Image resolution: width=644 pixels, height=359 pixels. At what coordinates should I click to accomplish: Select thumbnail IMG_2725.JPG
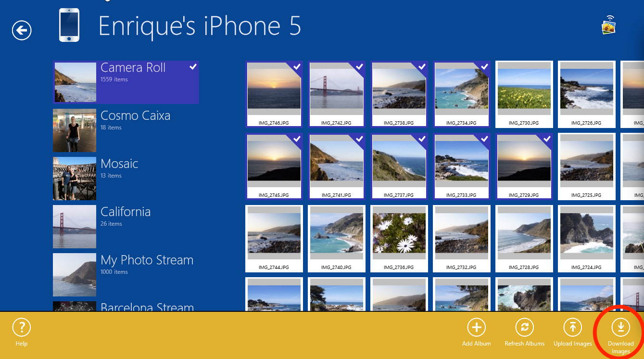tap(586, 167)
